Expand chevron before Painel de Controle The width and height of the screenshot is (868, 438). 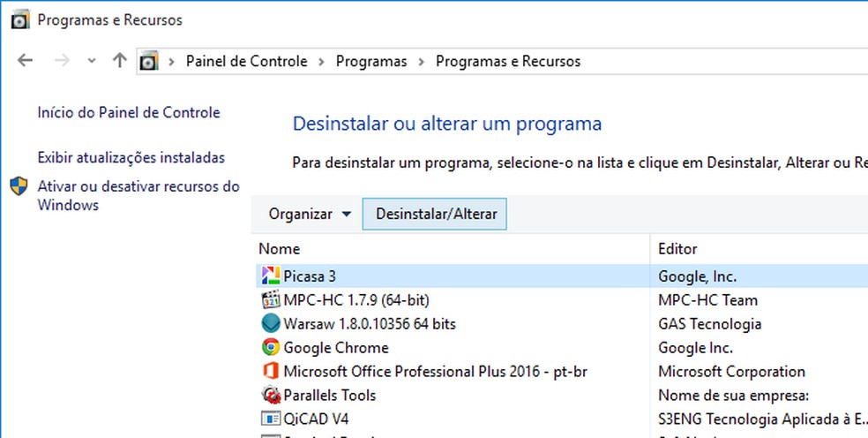(172, 61)
